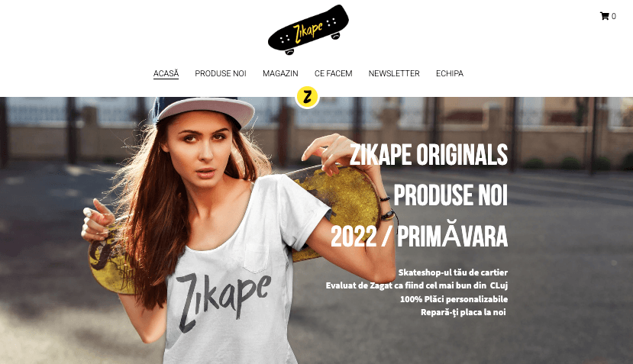Click the Repară-ţi placa la noi text
The image size is (633, 364).
pos(463,312)
